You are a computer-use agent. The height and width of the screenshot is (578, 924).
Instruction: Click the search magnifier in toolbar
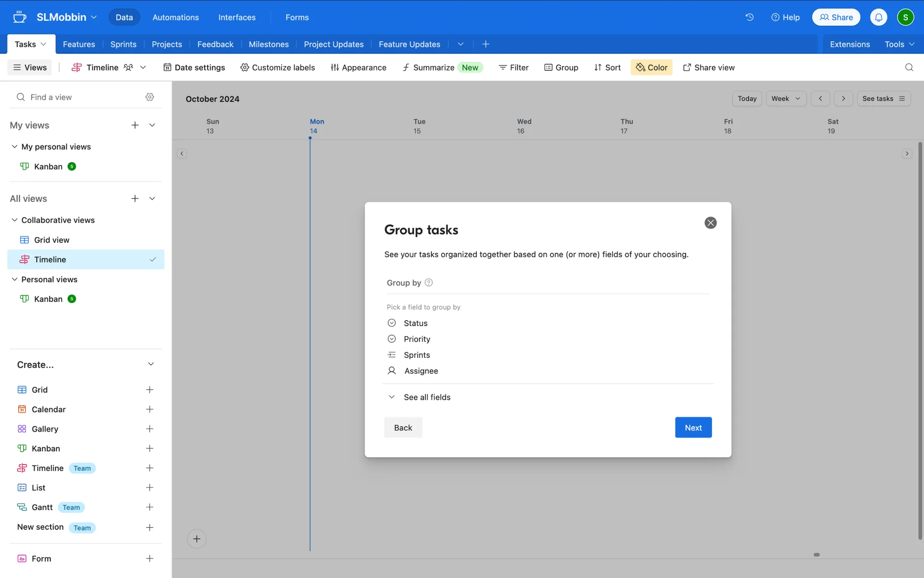(909, 67)
